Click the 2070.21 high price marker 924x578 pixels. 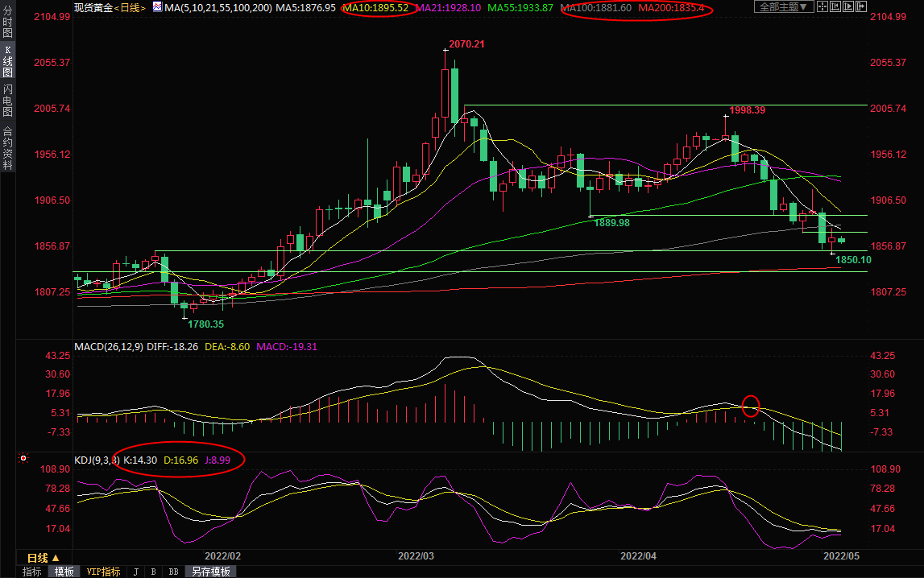pyautogui.click(x=466, y=43)
